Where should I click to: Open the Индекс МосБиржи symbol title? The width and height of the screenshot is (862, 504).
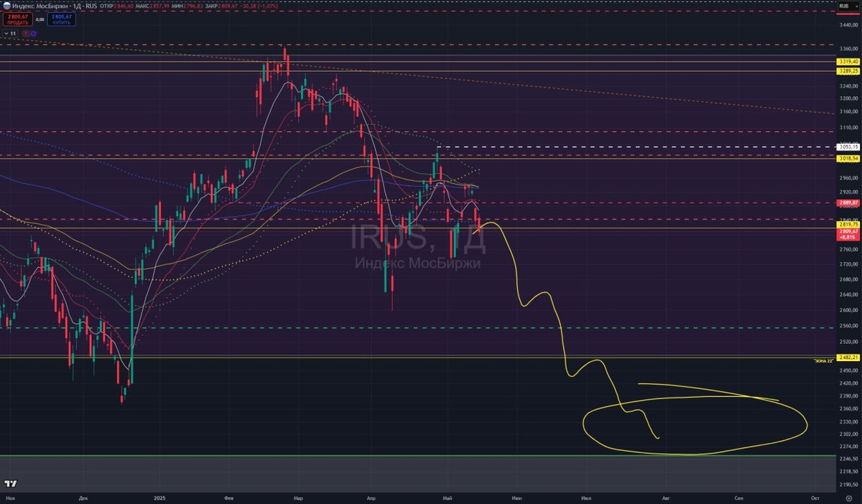pyautogui.click(x=40, y=5)
